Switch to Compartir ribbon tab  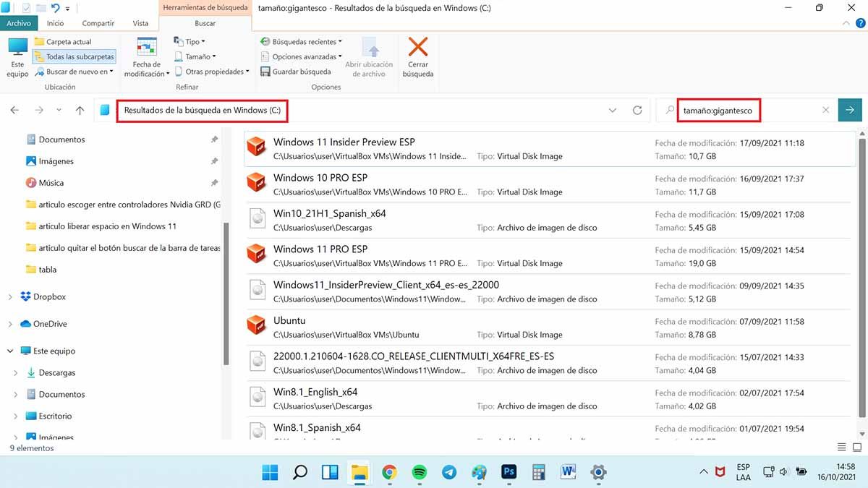(x=98, y=23)
